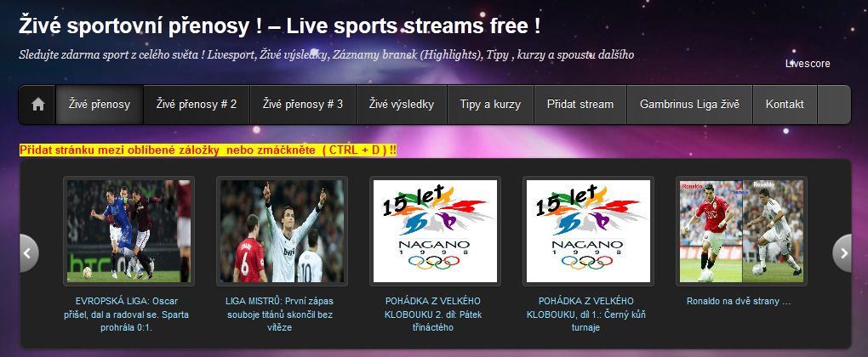The width and height of the screenshot is (868, 357).
Task: Click Přidat stream menu item
Action: (580, 105)
